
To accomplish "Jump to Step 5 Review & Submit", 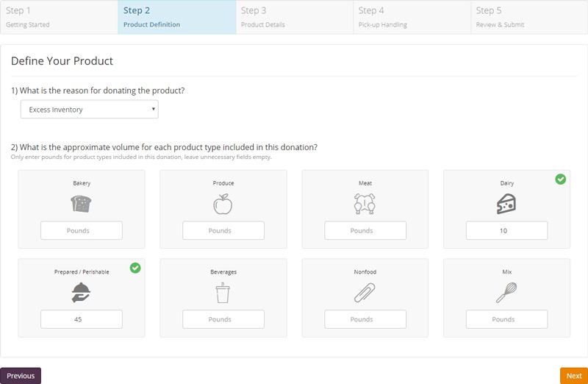I will click(x=528, y=17).
